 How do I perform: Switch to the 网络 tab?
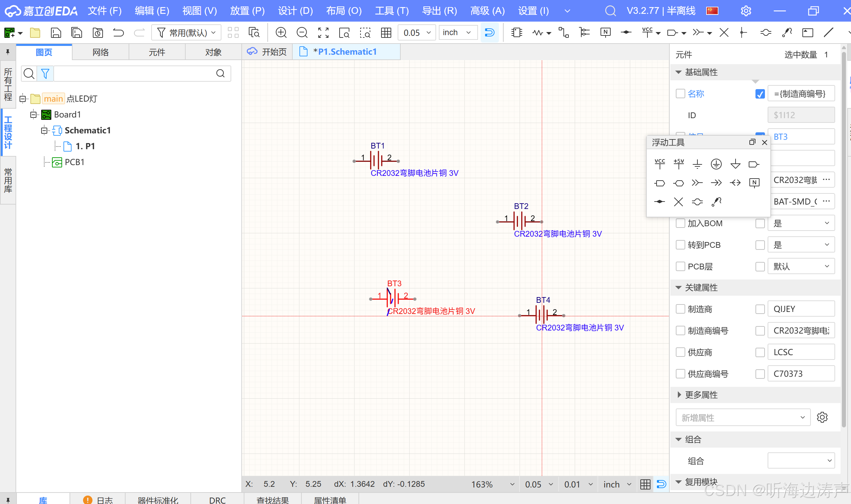click(x=101, y=52)
